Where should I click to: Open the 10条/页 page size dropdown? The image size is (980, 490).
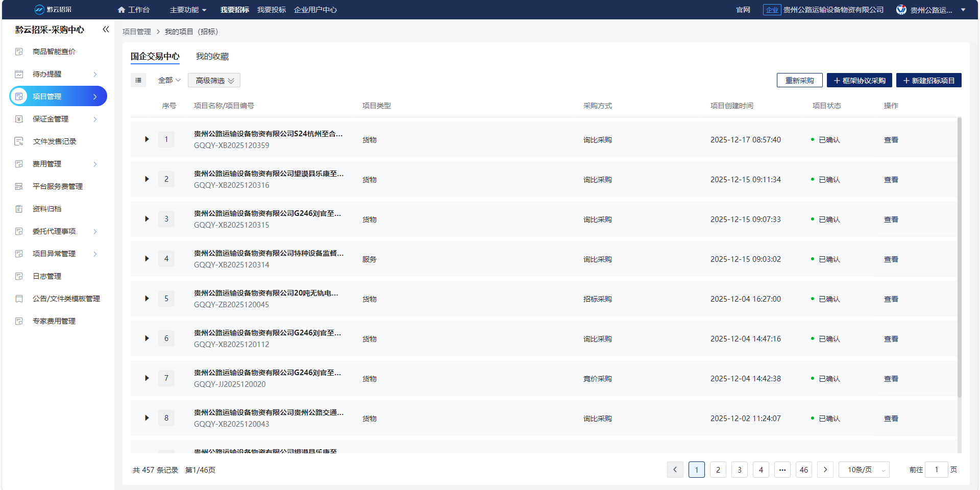864,470
